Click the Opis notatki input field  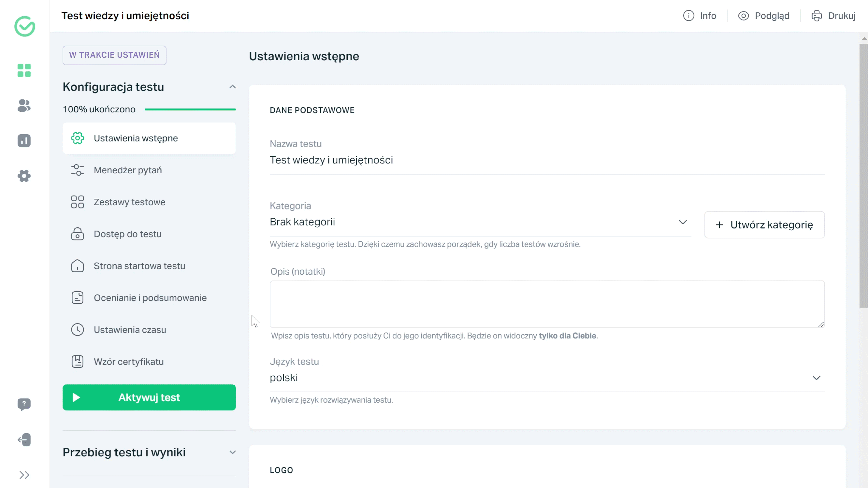pos(547,304)
